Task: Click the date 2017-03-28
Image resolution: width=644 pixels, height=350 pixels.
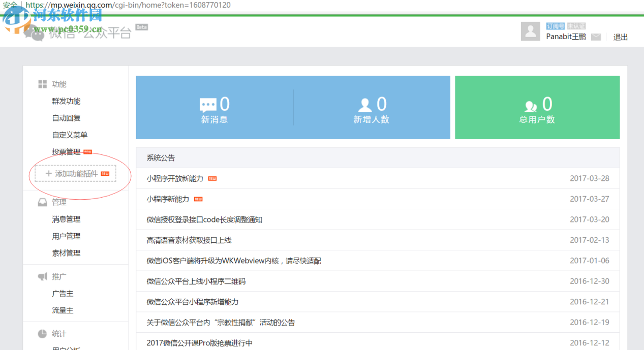Action: coord(590,178)
